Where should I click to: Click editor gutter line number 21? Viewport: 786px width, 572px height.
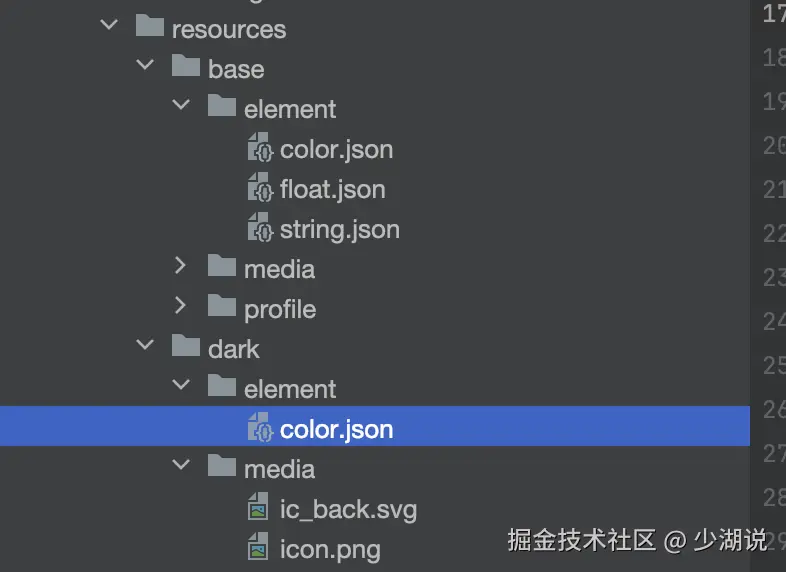774,189
